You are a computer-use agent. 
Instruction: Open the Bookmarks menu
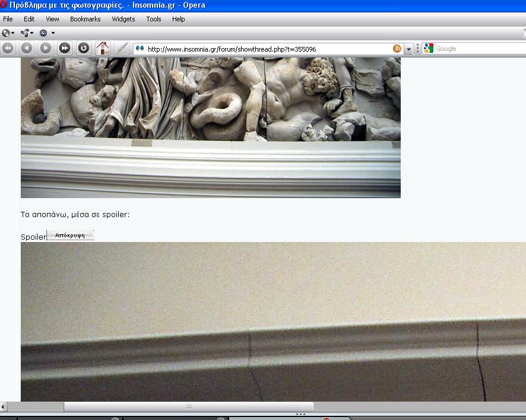[x=85, y=19]
